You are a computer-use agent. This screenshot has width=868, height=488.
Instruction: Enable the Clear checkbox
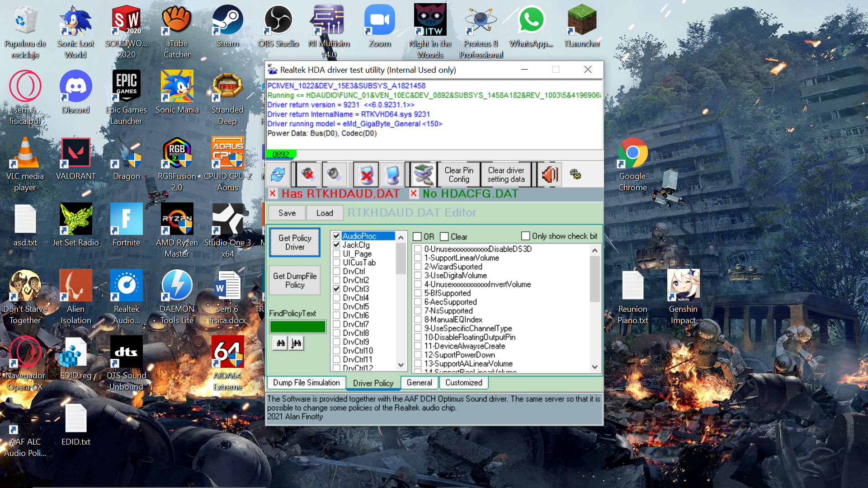pyautogui.click(x=444, y=237)
